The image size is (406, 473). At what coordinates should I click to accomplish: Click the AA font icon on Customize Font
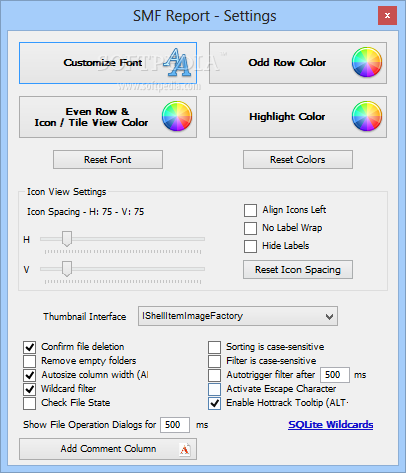[x=177, y=62]
